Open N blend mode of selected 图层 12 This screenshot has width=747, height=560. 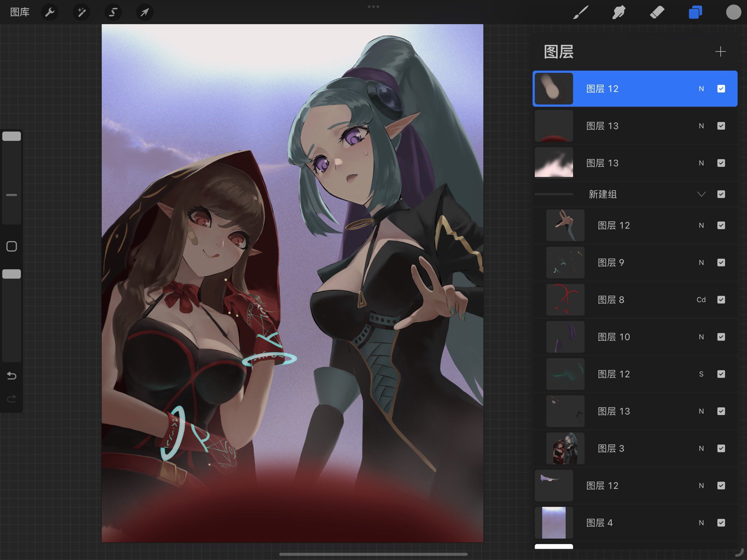point(701,89)
